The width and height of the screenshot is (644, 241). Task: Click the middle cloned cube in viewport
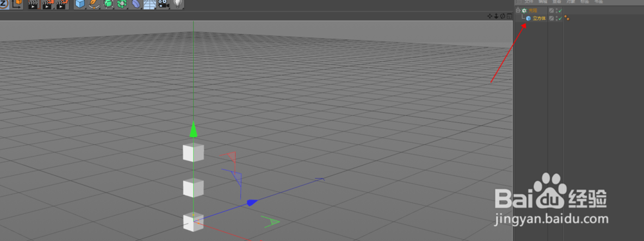[193, 188]
